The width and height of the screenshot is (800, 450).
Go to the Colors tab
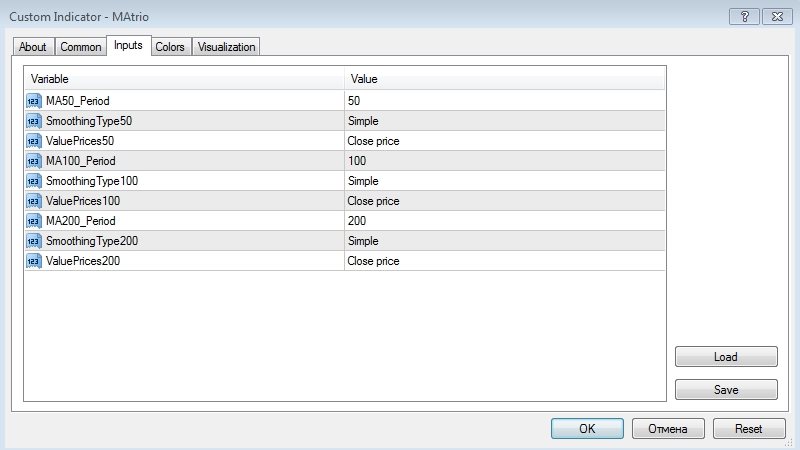click(170, 47)
